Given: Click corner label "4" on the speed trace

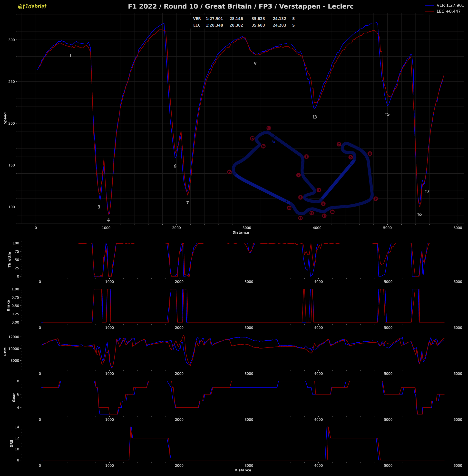Looking at the screenshot, I should (x=108, y=220).
